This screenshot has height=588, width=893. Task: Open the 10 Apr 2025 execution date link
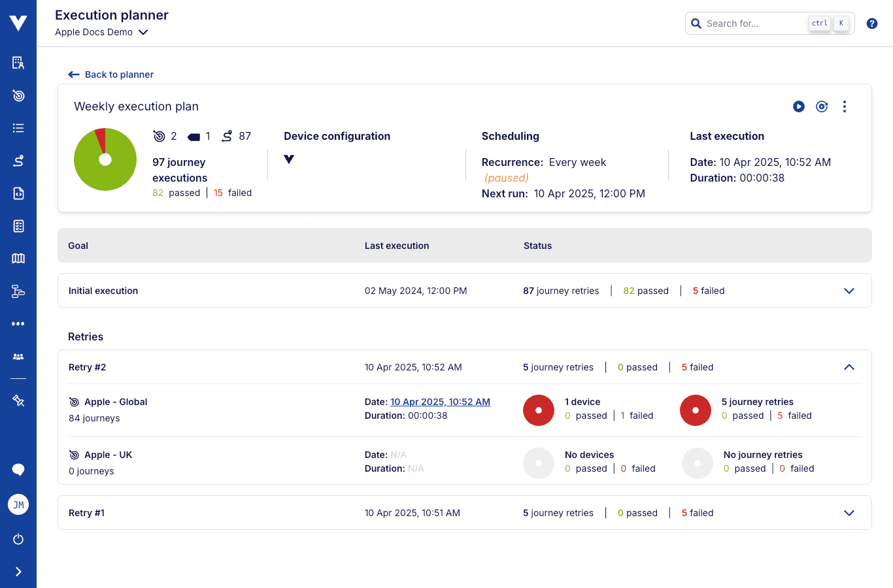coord(440,402)
